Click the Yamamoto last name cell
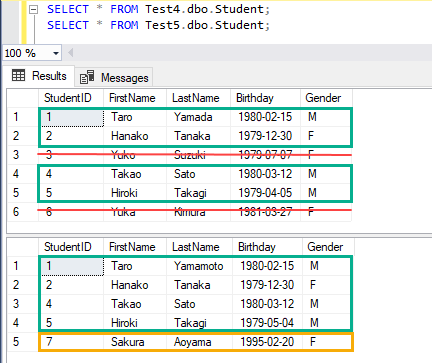This screenshot has height=363, width=432. coord(199,266)
